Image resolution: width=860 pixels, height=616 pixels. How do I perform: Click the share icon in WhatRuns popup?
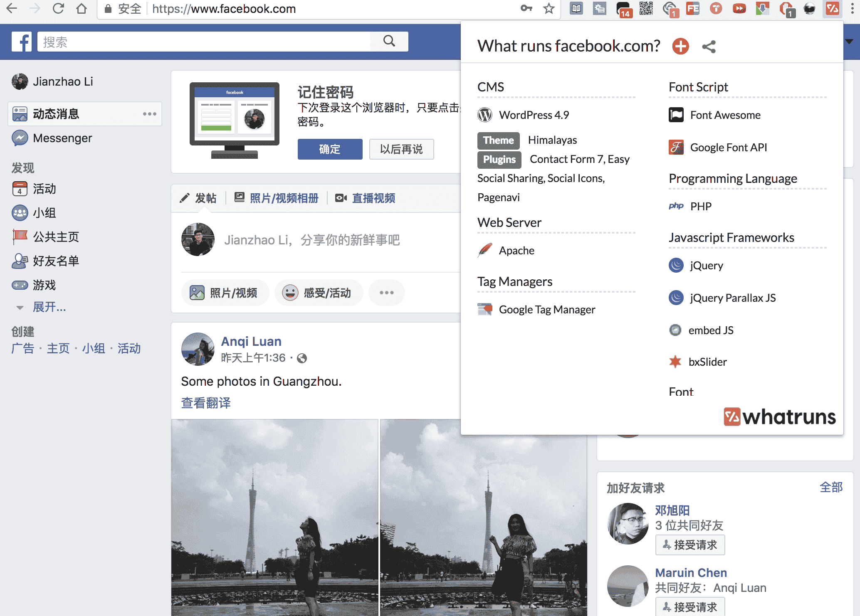(709, 47)
